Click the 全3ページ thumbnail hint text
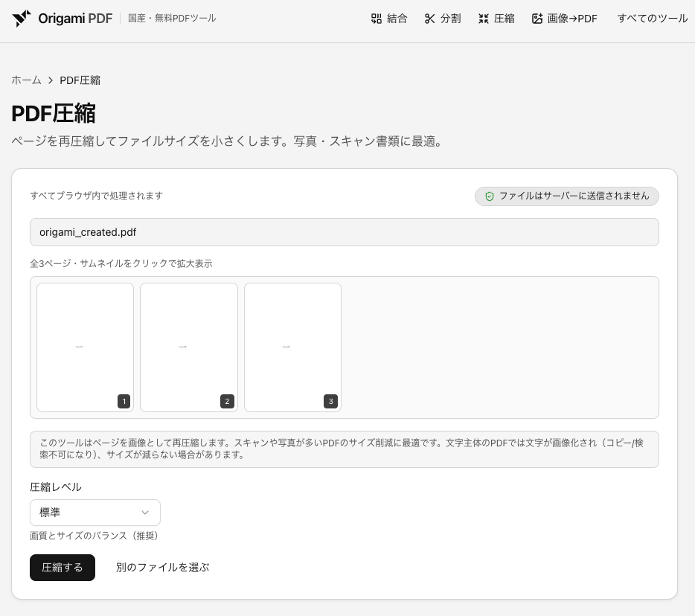Image resolution: width=695 pixels, height=616 pixels. pos(121,263)
